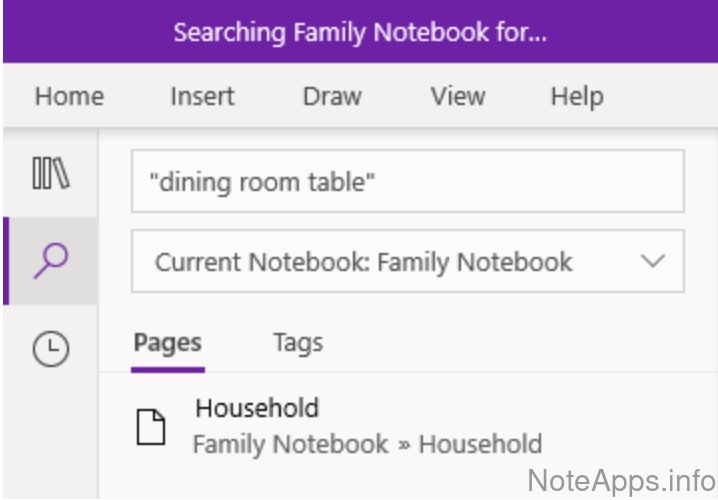Image resolution: width=718 pixels, height=500 pixels.
Task: Click the page icon beside Household
Action: coord(151,427)
